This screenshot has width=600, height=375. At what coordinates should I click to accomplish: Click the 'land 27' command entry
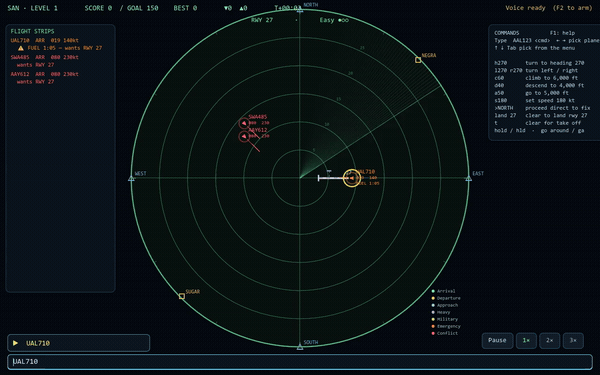[540, 116]
